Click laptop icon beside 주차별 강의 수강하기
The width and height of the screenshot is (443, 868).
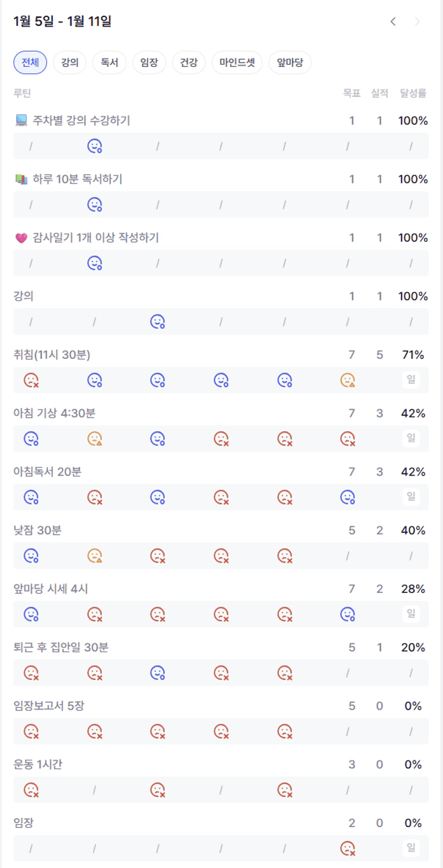click(x=21, y=120)
